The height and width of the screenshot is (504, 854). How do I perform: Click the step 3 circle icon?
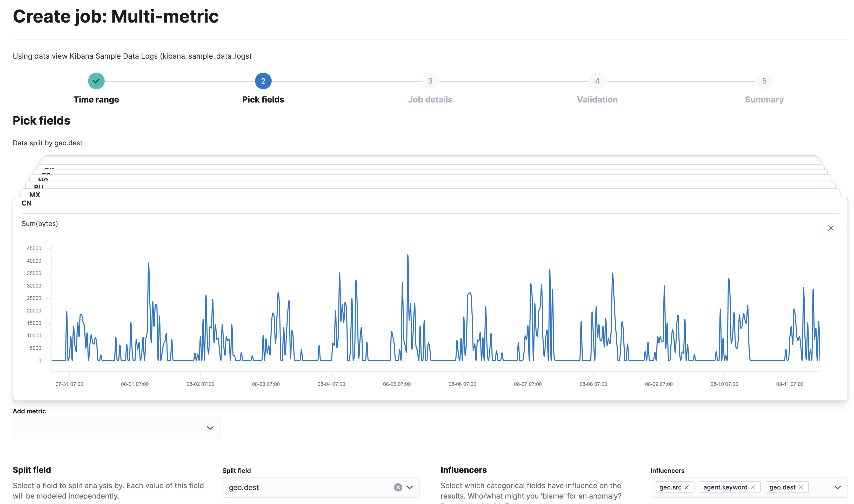click(430, 81)
